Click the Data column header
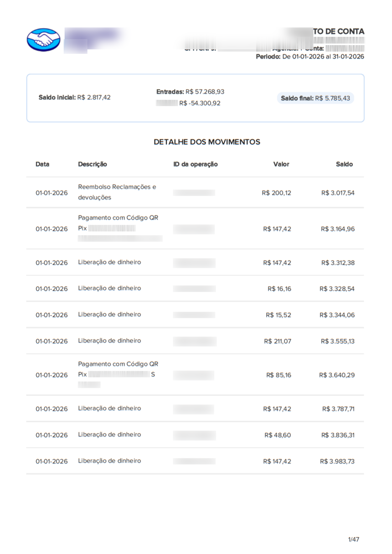Screen dimensions: 392x554 (42, 164)
